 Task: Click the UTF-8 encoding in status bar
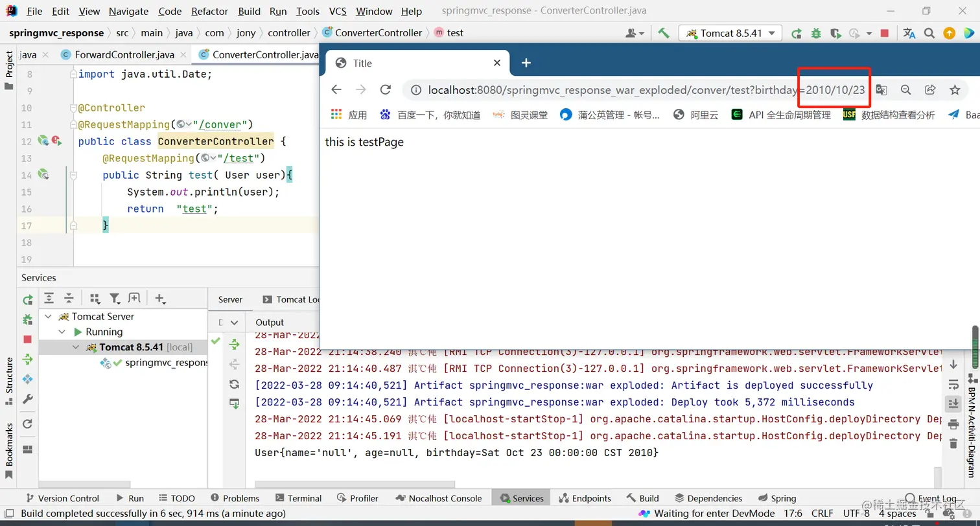[856, 514]
